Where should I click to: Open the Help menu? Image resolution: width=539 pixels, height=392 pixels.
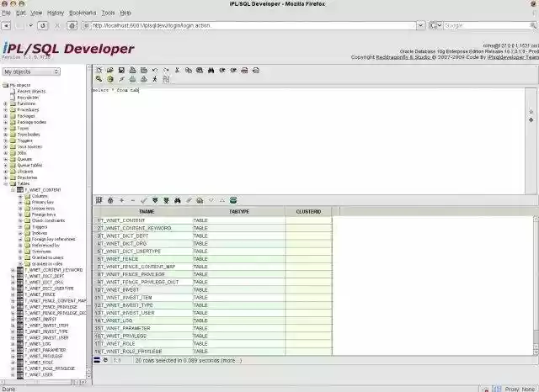(x=125, y=13)
